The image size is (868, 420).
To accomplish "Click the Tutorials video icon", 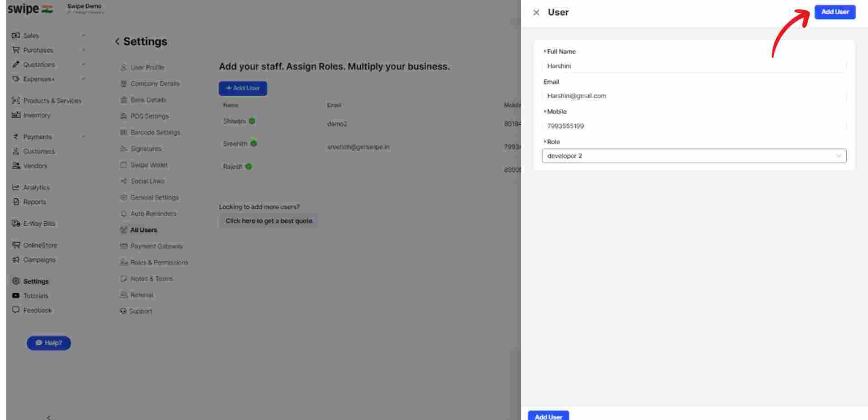I will point(16,296).
